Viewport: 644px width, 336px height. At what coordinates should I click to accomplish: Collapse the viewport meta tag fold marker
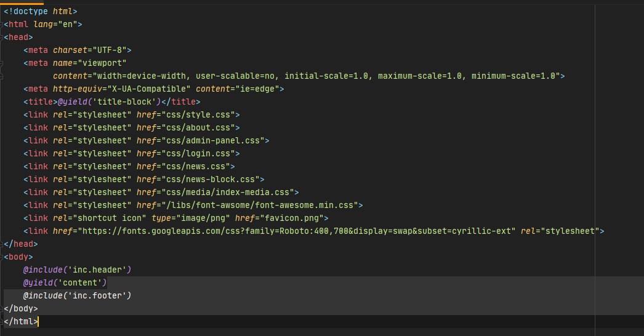tap(2, 63)
